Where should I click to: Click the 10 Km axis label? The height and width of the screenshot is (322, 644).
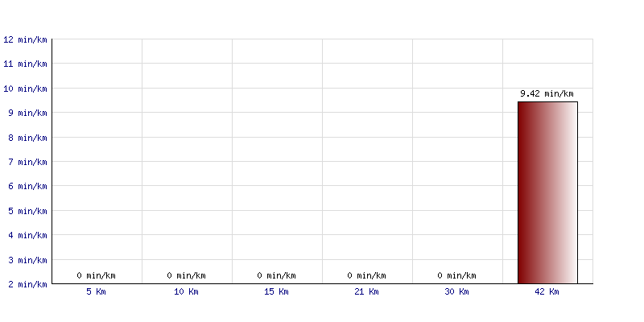pos(186,292)
